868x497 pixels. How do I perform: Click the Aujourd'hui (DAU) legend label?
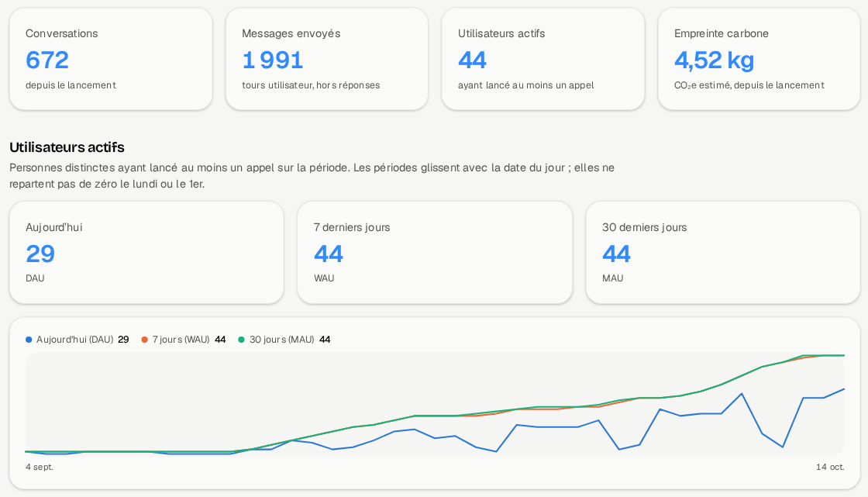click(x=74, y=340)
